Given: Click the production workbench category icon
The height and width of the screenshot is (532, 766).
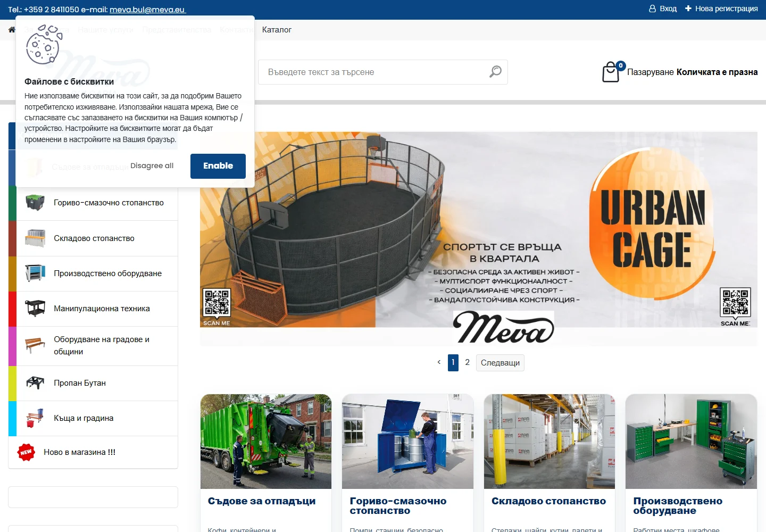Looking at the screenshot, I should point(35,273).
